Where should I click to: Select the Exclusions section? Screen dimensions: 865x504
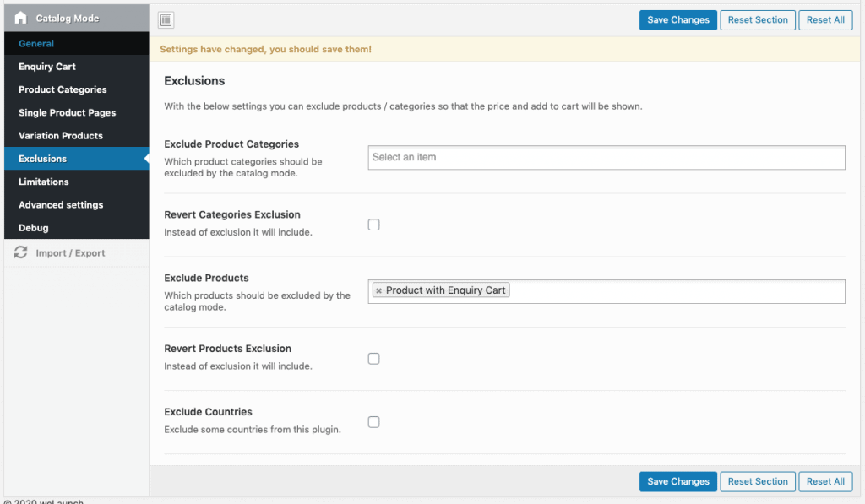click(77, 159)
